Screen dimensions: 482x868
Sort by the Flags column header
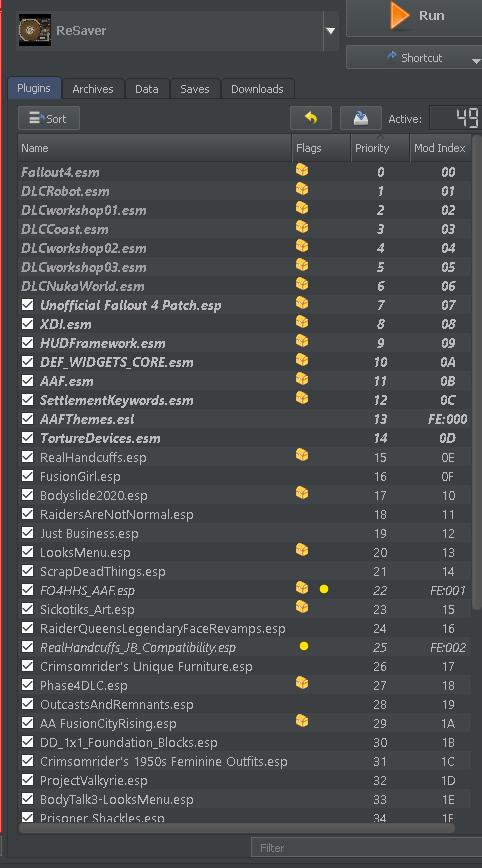[x=321, y=148]
